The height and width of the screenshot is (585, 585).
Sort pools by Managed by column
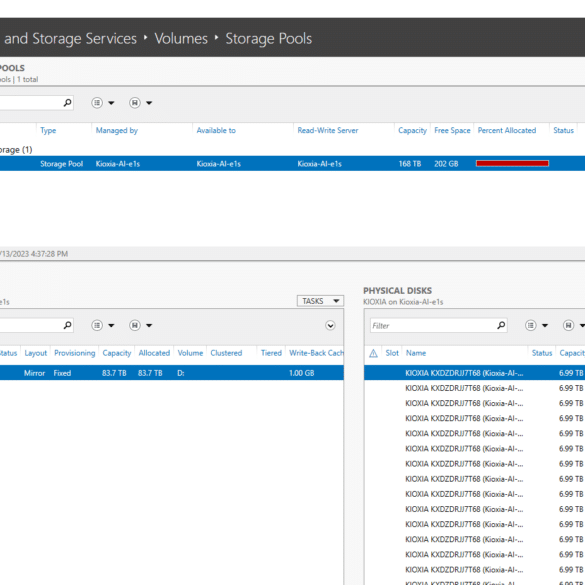116,130
